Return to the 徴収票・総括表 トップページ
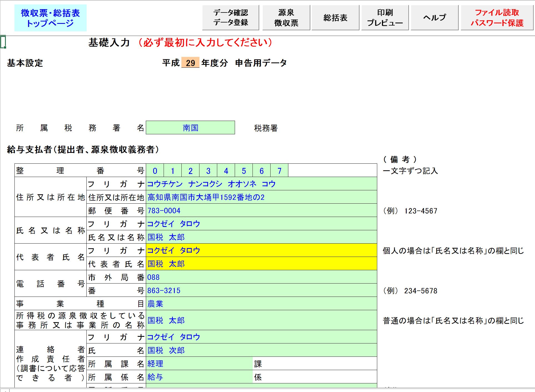The image size is (535, 392). tap(51, 17)
